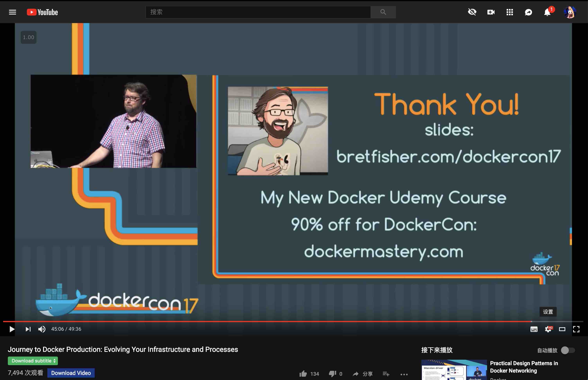Click the YouTube logo

[42, 12]
